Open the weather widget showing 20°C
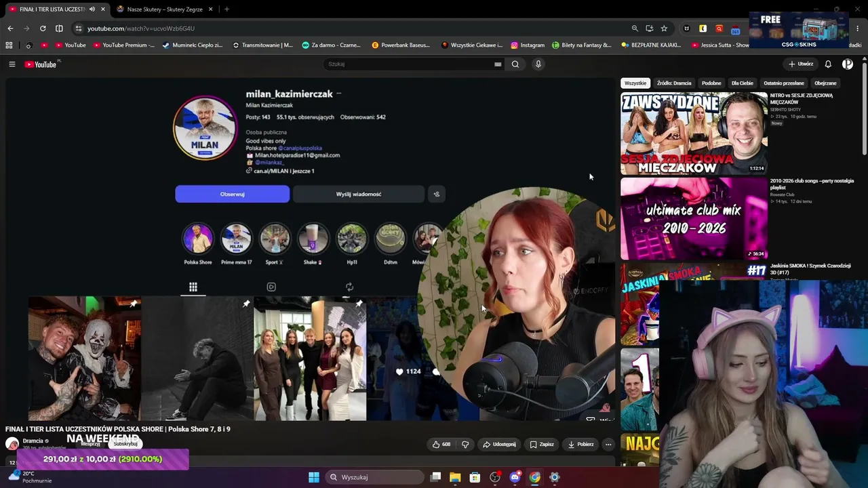 (30, 477)
